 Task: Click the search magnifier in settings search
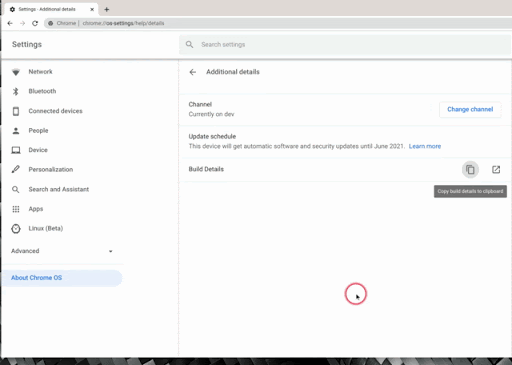pyautogui.click(x=189, y=44)
